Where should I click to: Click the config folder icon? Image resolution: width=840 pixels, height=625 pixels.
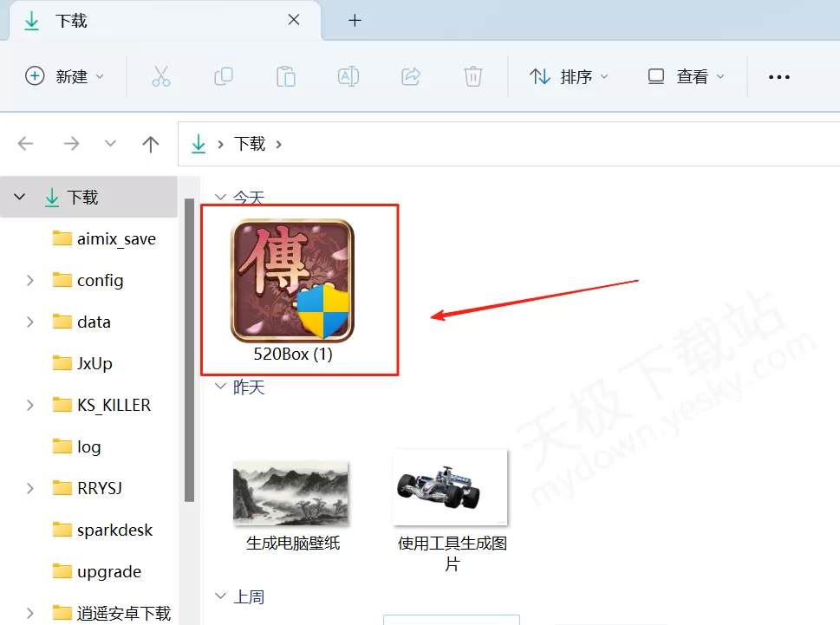click(x=62, y=279)
